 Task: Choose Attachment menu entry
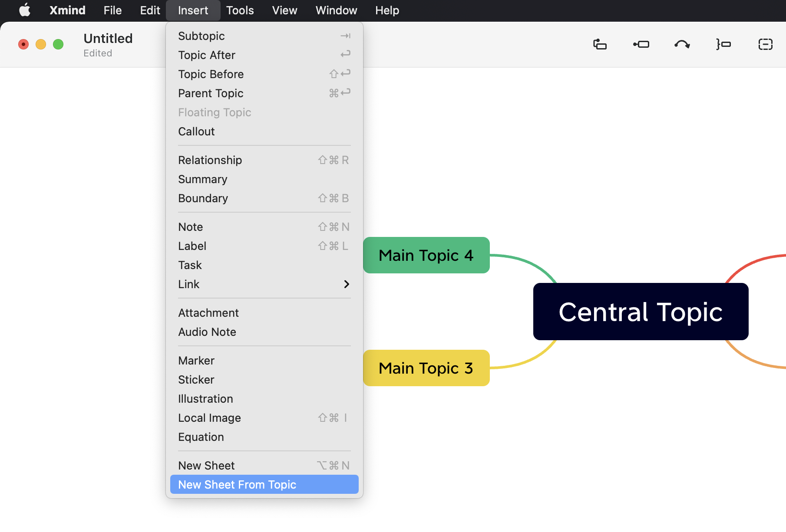click(x=264, y=313)
